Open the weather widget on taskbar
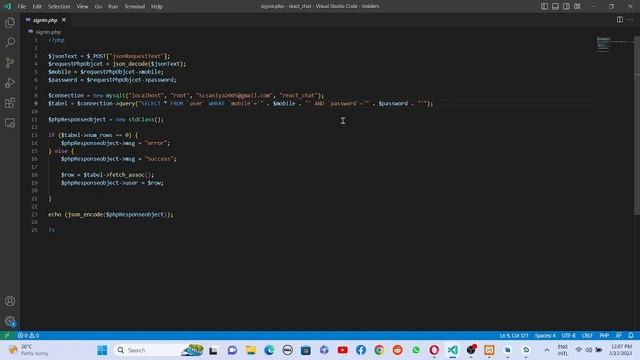 click(29, 350)
